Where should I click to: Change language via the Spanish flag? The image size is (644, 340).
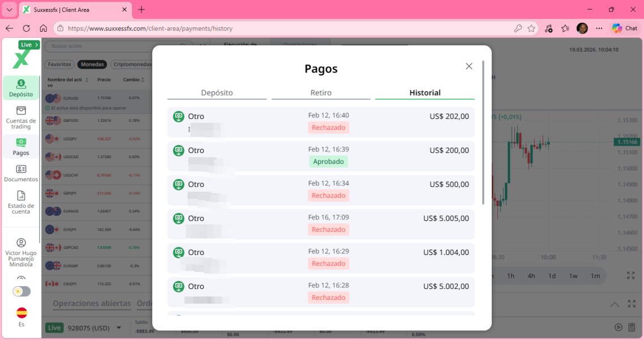(22, 313)
